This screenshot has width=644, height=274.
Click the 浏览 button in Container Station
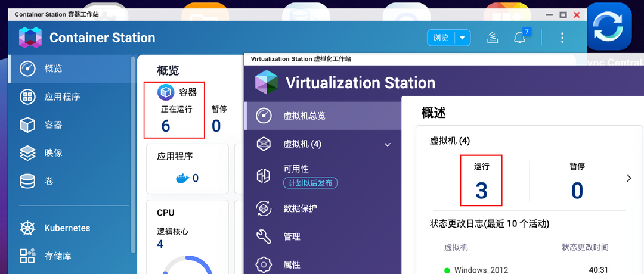(441, 38)
